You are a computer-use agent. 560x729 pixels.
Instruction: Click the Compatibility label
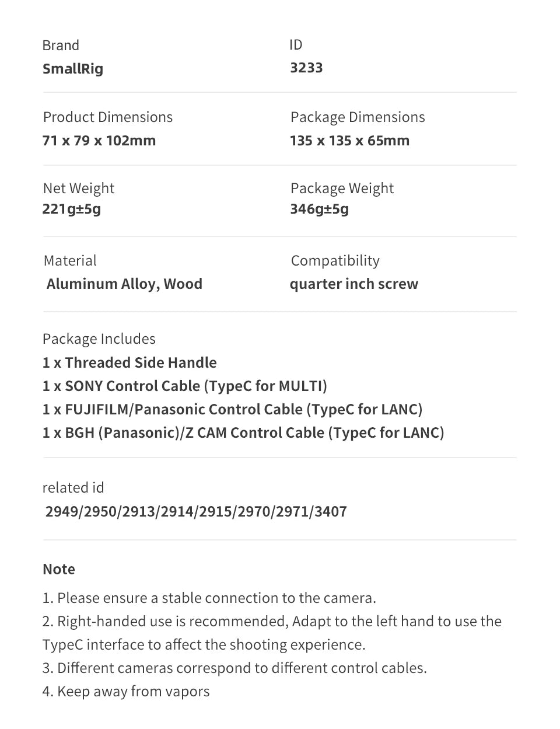click(x=335, y=261)
